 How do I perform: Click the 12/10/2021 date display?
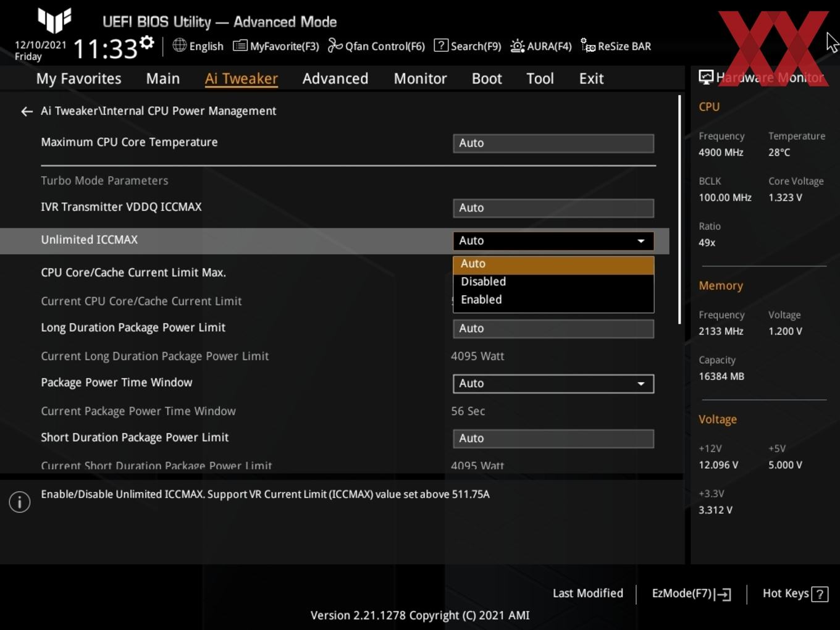tap(41, 45)
